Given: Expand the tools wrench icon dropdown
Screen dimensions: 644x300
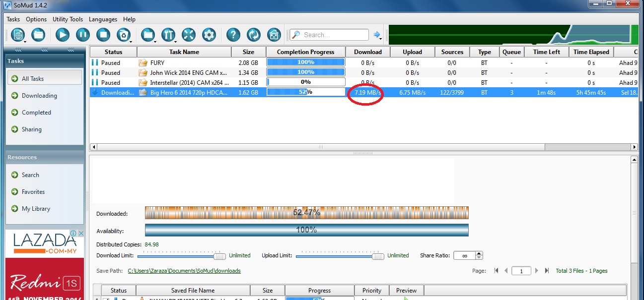Looking at the screenshot, I should point(169,35).
